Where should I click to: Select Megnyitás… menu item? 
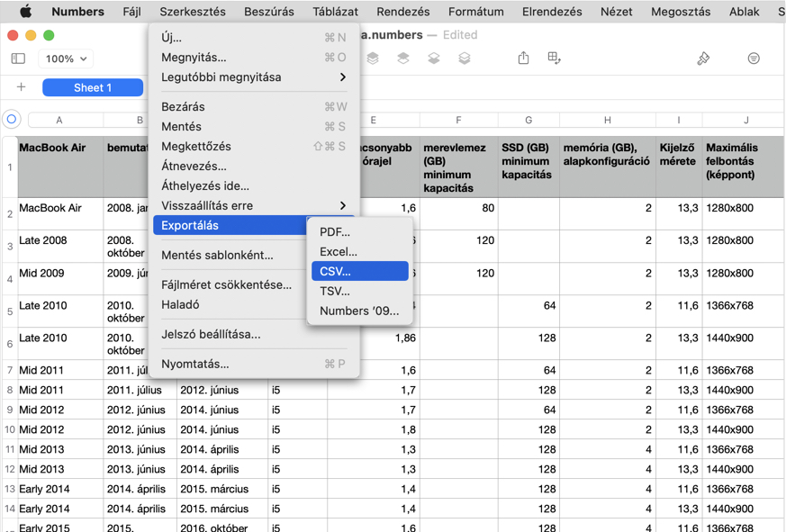point(254,58)
